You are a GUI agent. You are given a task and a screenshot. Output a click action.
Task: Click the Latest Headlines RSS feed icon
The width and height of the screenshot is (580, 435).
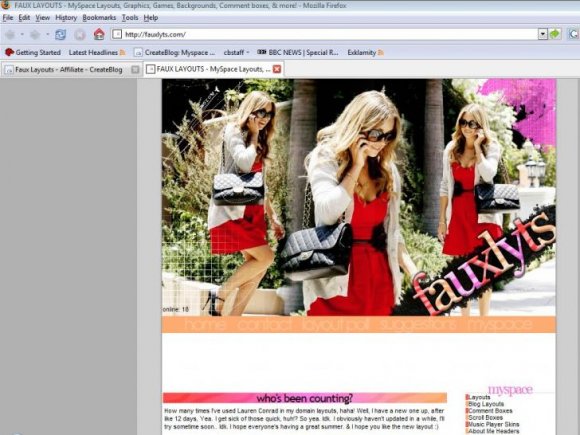122,53
